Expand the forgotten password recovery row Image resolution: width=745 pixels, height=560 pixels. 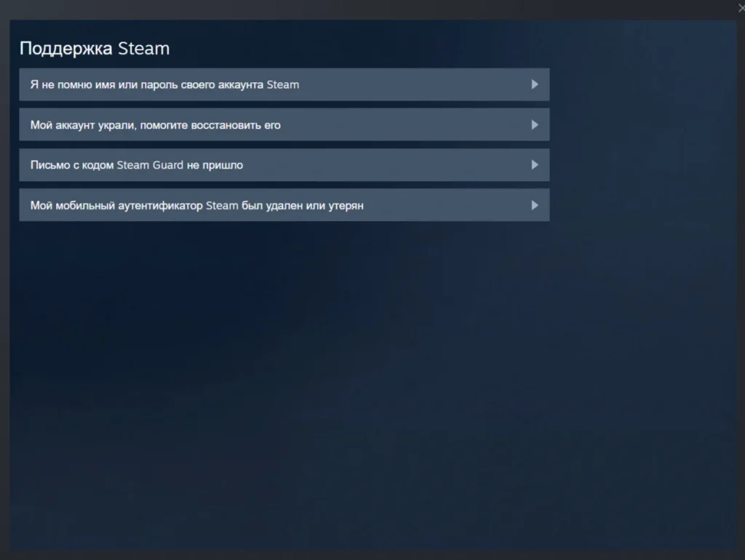tap(284, 84)
